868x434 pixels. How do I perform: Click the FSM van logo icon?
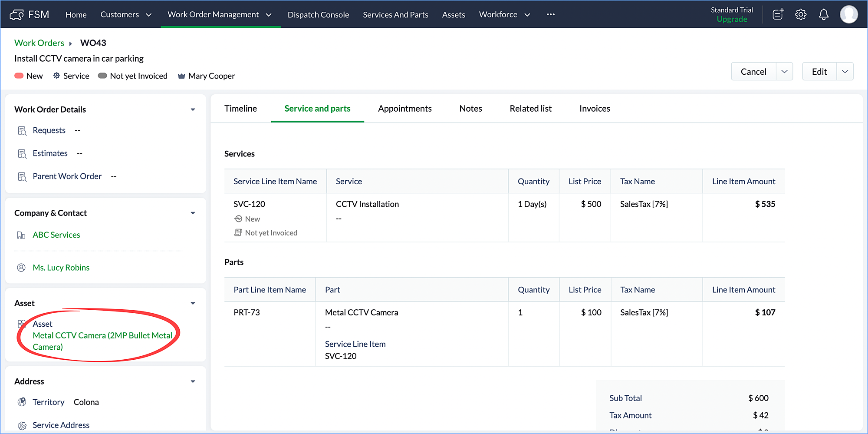(16, 15)
